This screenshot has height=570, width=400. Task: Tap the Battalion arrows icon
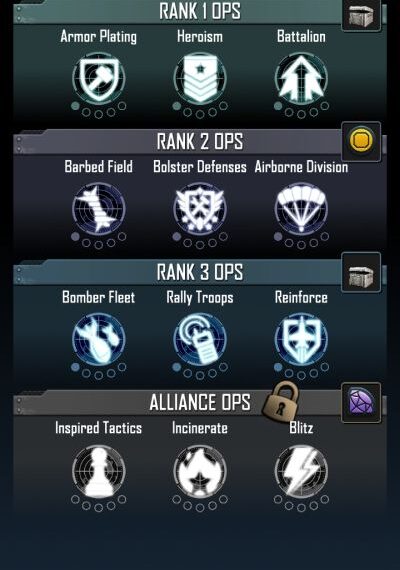[301, 79]
